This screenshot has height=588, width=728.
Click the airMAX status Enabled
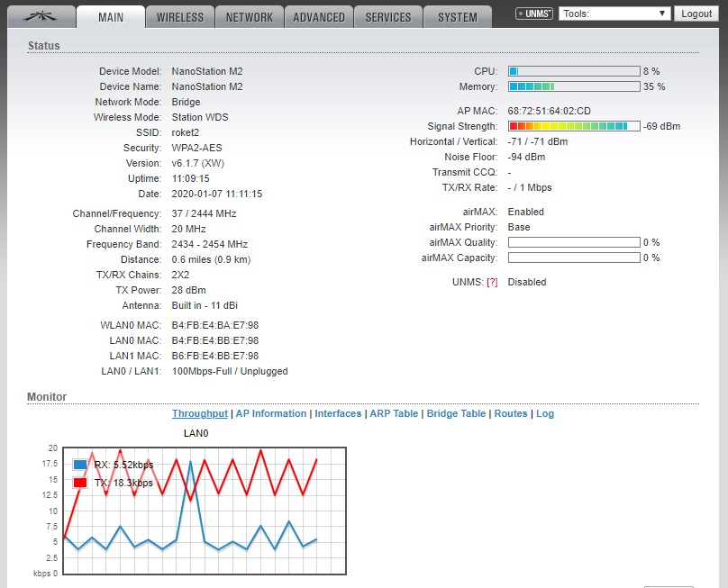point(526,212)
